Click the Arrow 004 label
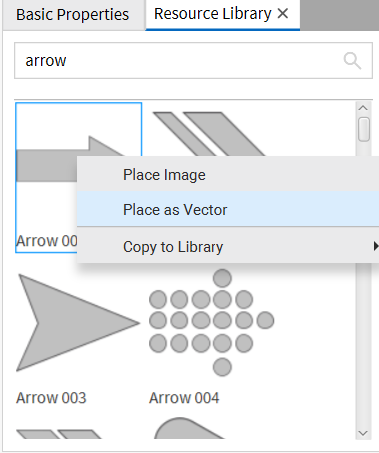 [x=184, y=398]
